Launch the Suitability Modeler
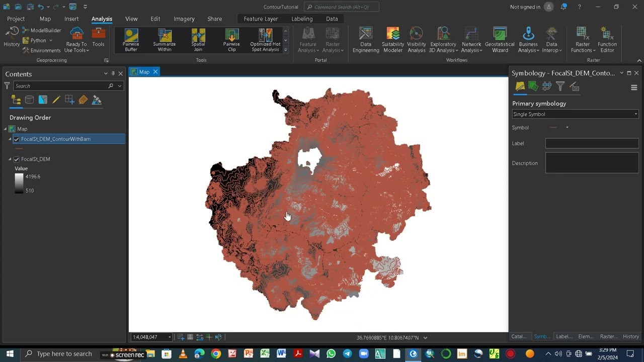The height and width of the screenshot is (362, 644). tap(393, 40)
